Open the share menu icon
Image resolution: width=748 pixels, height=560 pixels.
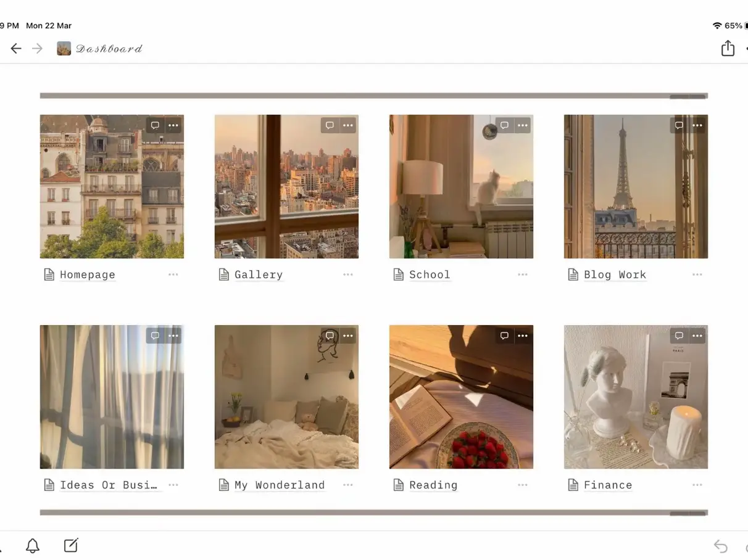pos(728,48)
